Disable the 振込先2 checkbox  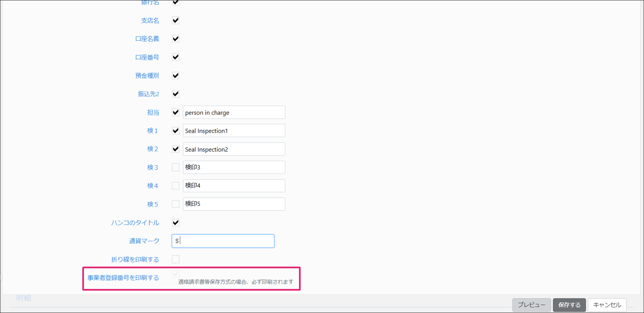[x=175, y=94]
